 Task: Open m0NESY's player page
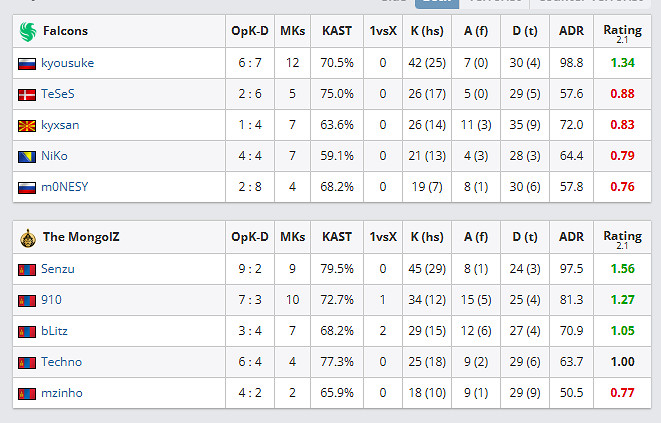(x=64, y=187)
